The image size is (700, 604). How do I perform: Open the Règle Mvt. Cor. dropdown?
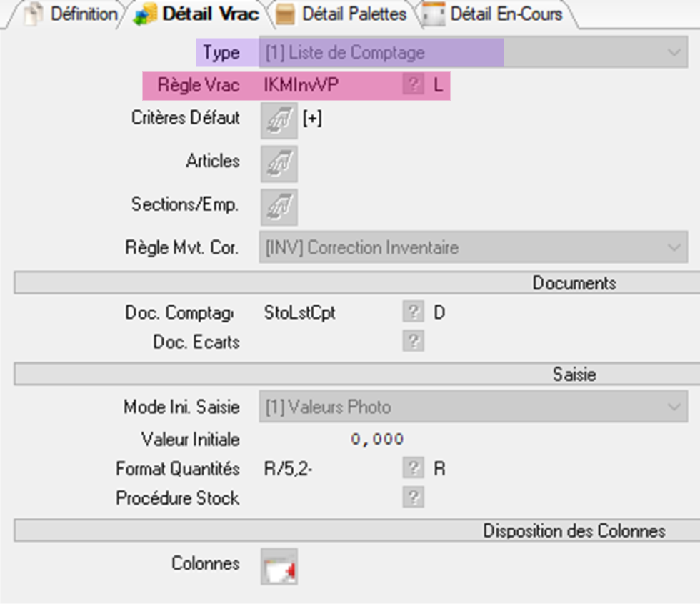672,248
